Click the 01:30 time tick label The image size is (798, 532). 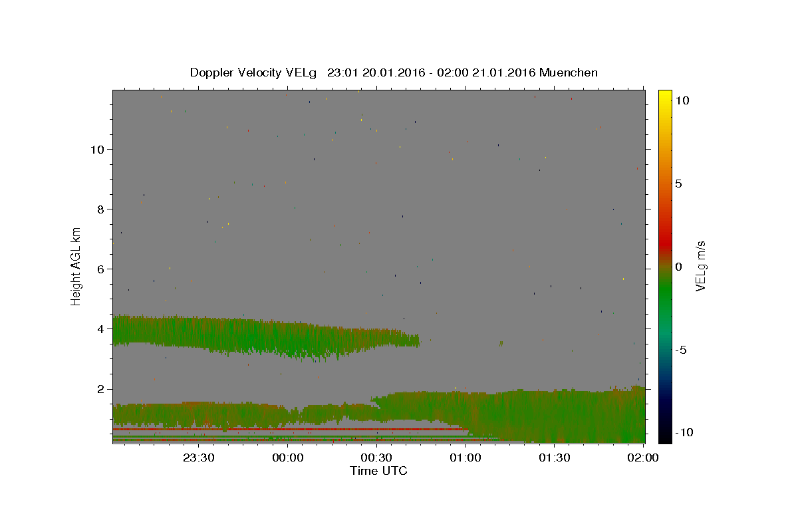tap(554, 458)
